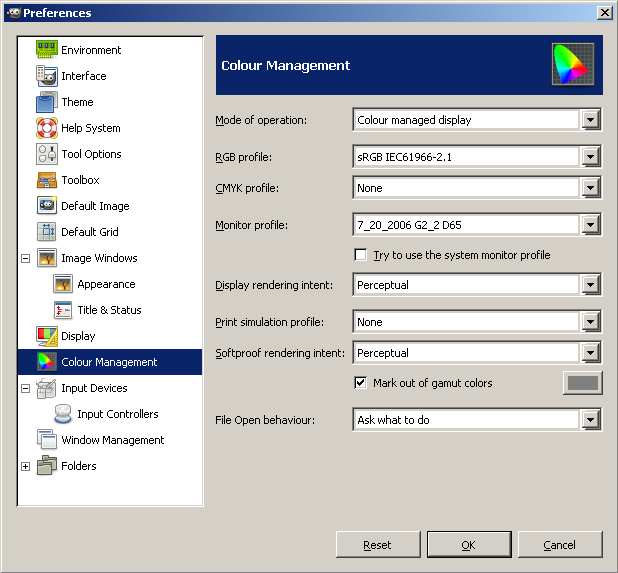Click the Appearance icon

[x=63, y=284]
